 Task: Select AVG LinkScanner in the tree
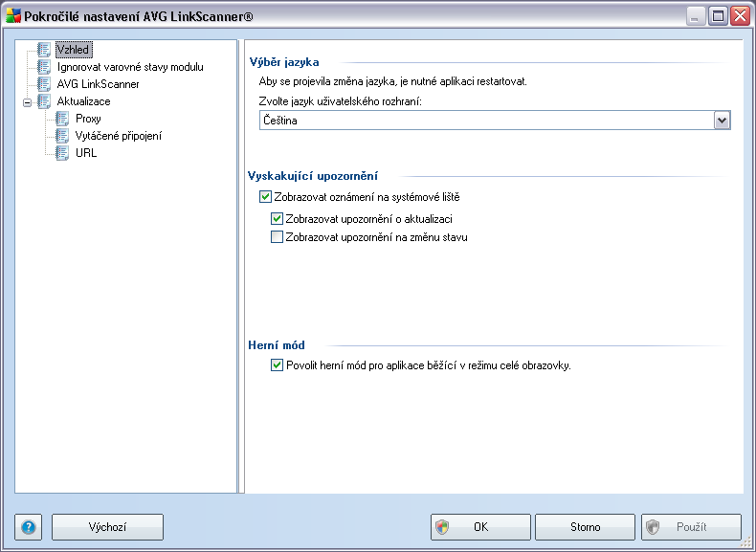[x=98, y=84]
